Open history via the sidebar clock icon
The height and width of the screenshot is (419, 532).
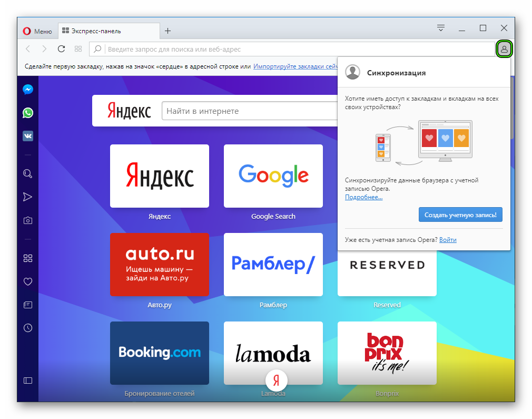pyautogui.click(x=28, y=328)
